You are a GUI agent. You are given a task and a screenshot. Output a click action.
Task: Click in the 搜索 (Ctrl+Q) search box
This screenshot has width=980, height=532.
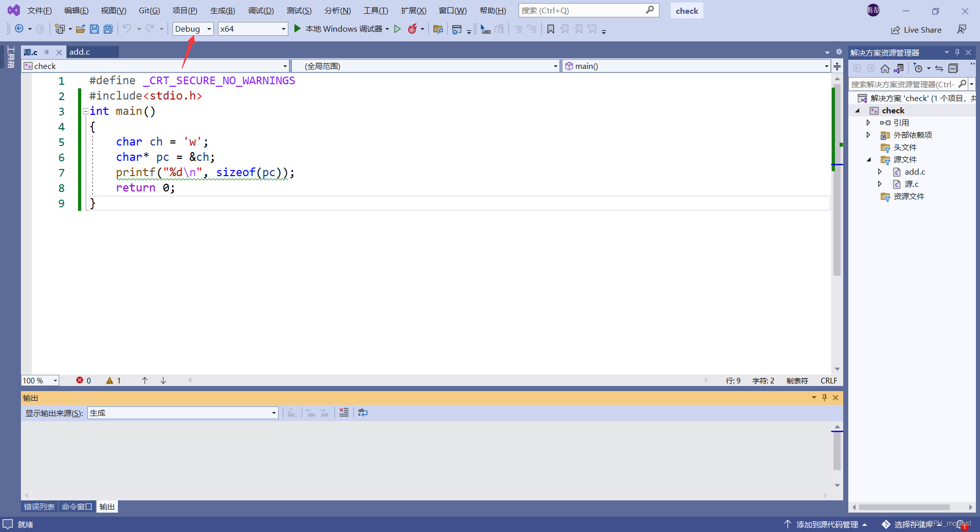click(x=589, y=10)
